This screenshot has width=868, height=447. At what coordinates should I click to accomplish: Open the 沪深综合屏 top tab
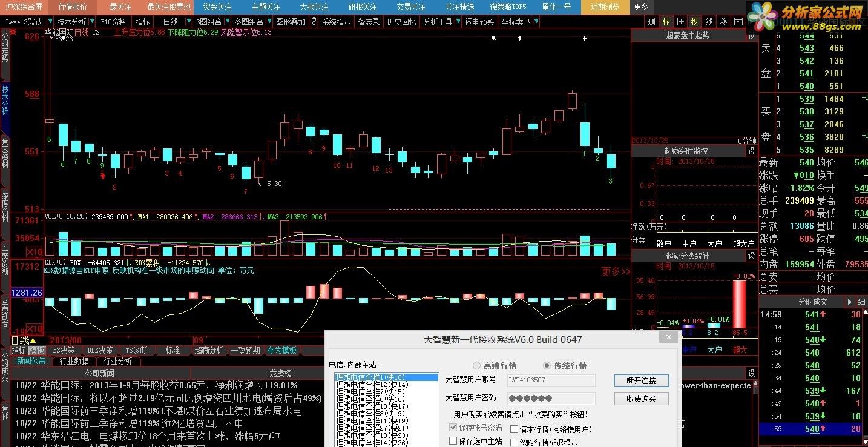(x=24, y=7)
